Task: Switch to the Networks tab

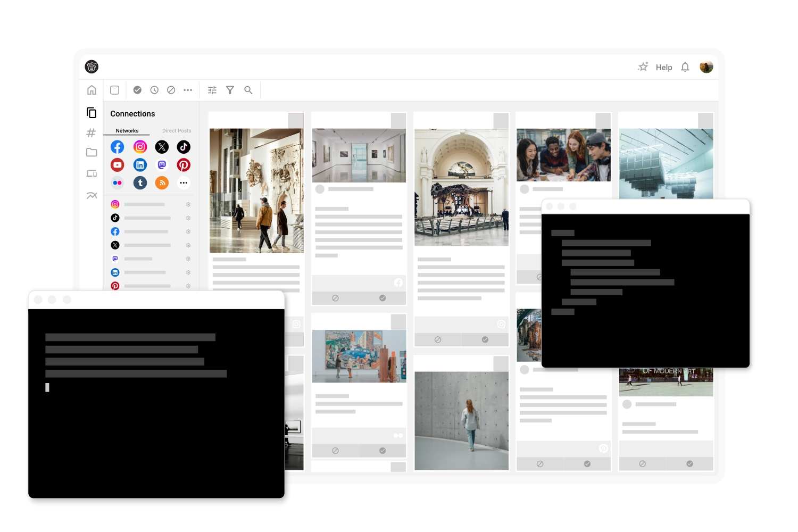Action: 127,130
